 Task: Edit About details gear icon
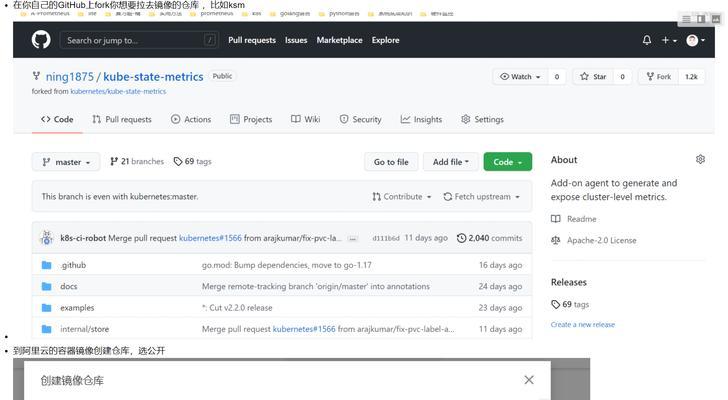coord(700,160)
